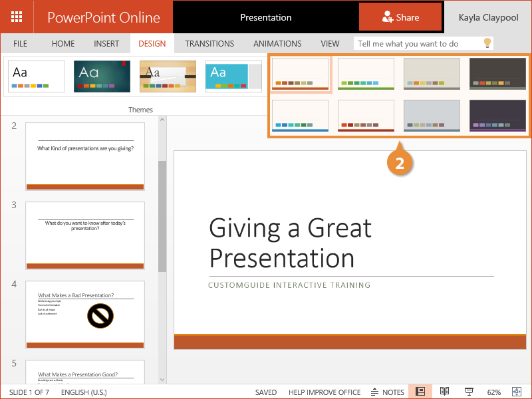Open the Transitions tab

(209, 44)
